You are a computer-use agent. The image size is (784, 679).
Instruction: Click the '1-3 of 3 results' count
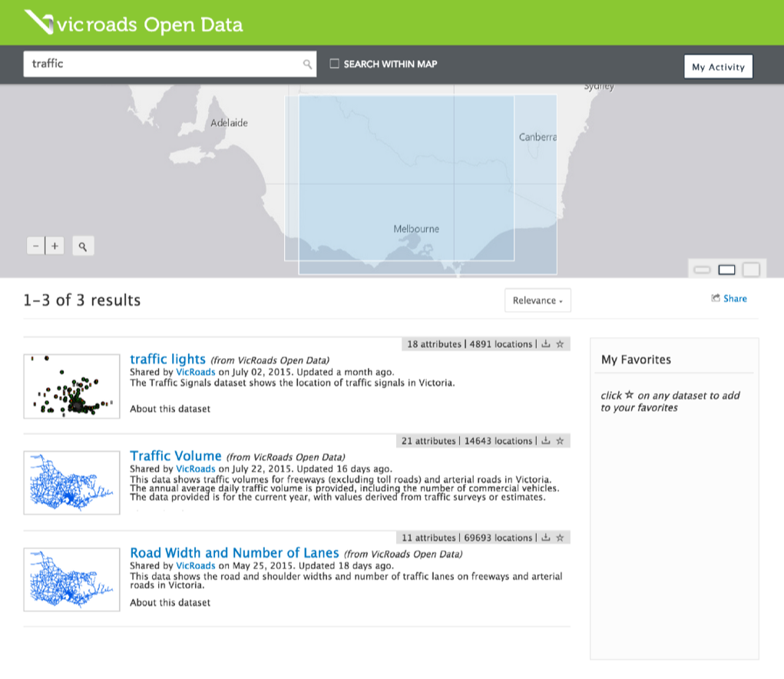click(82, 300)
